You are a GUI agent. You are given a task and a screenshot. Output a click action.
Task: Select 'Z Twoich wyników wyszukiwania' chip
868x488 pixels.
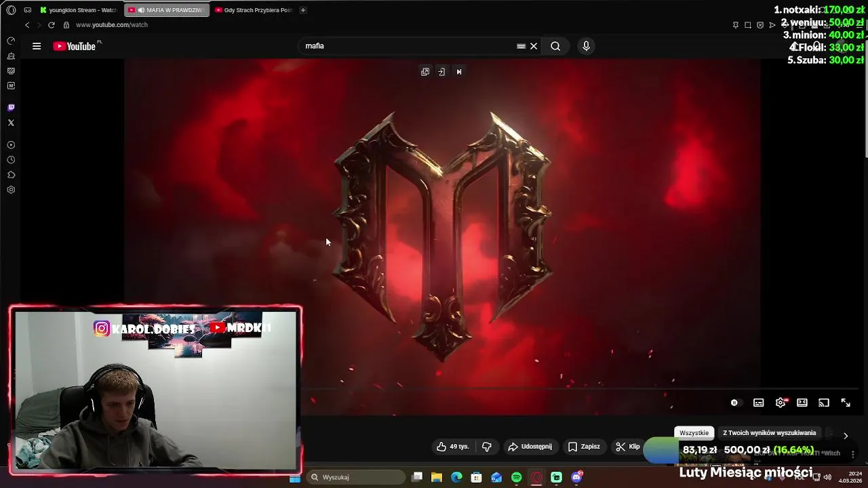tap(770, 433)
